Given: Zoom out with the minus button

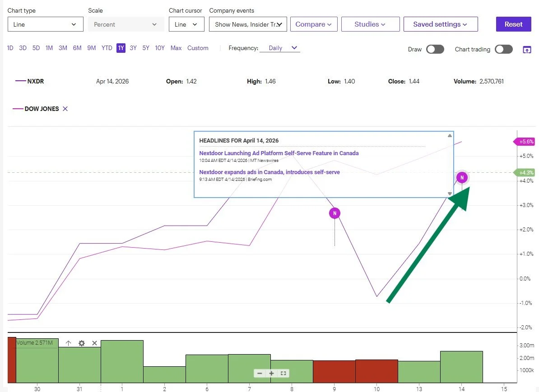Looking at the screenshot, I should tap(260, 373).
